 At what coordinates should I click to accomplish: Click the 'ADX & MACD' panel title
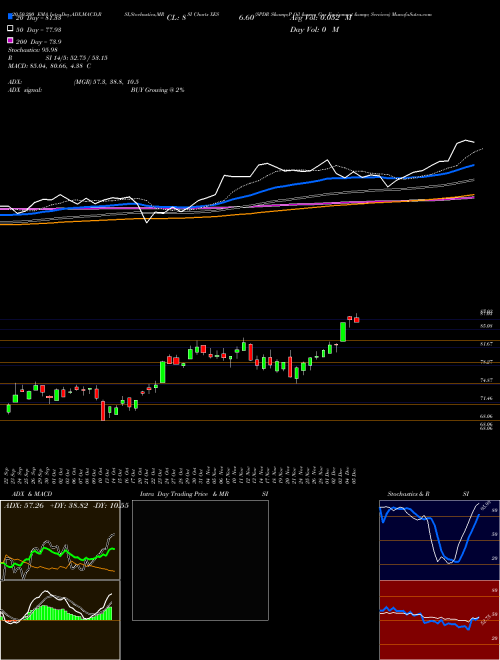click(x=32, y=494)
